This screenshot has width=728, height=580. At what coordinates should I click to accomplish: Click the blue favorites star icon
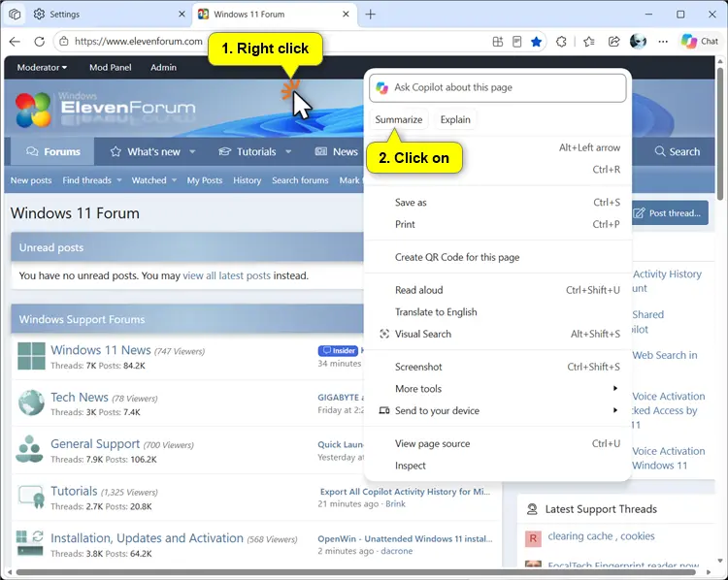pos(536,42)
